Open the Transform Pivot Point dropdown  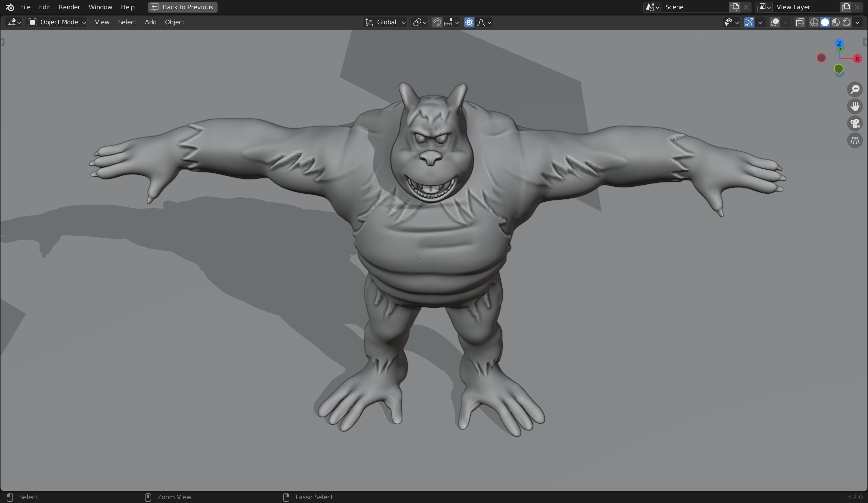point(420,22)
